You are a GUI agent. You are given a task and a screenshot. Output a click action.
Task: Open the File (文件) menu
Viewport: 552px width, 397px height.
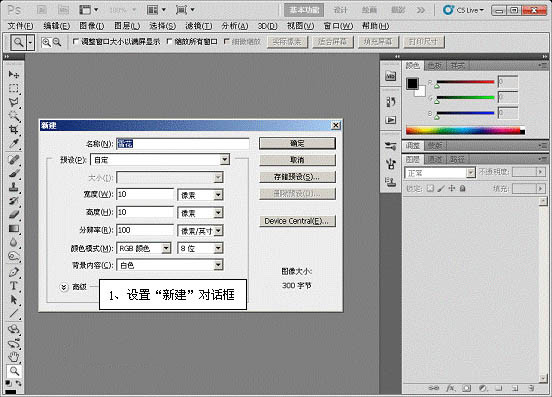coord(20,26)
